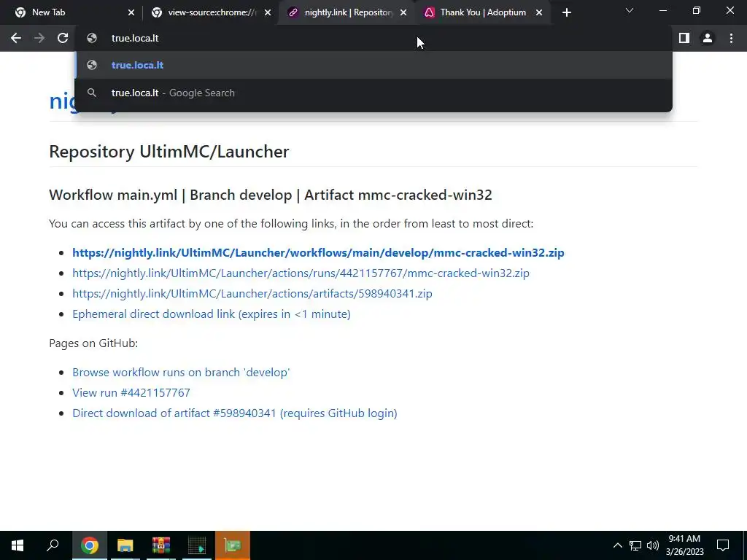Reload the current page

(63, 38)
